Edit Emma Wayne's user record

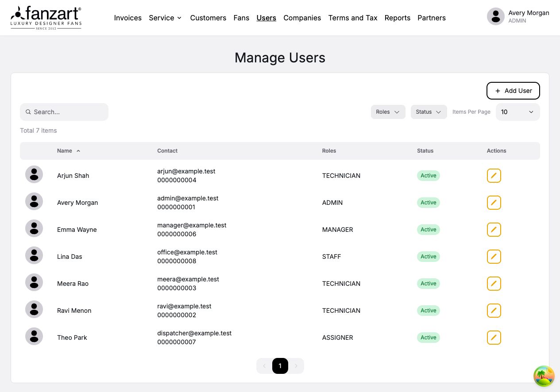click(x=494, y=230)
